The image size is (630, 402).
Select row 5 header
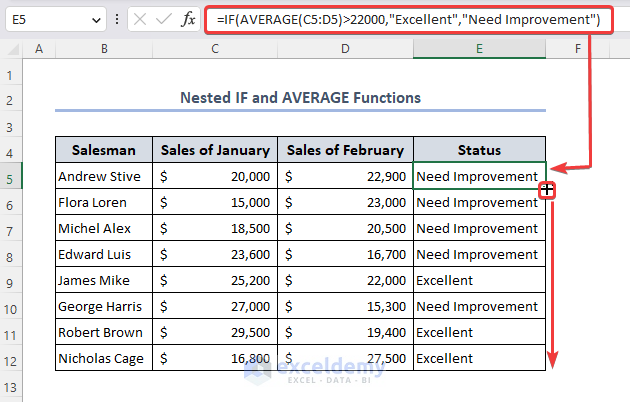pos(11,177)
